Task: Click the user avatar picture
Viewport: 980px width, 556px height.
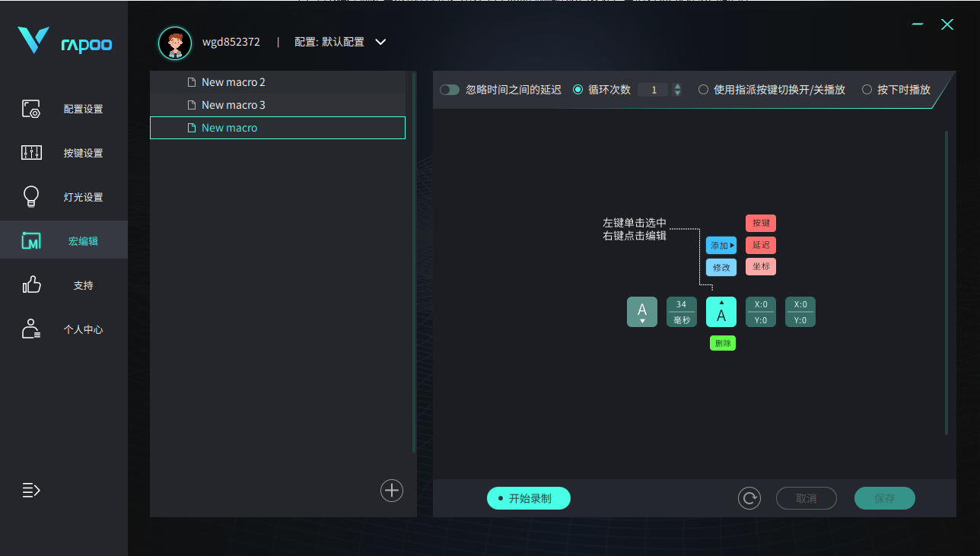Action: click(x=175, y=43)
